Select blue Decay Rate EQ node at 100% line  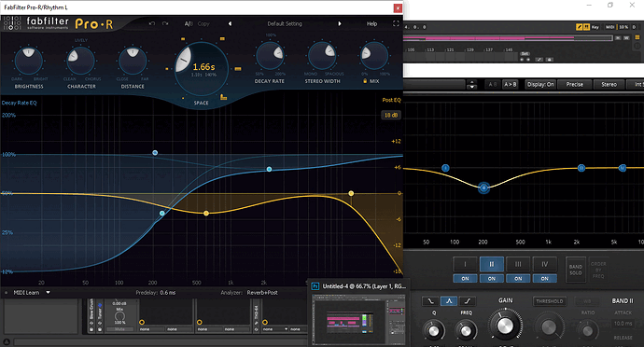(155, 153)
